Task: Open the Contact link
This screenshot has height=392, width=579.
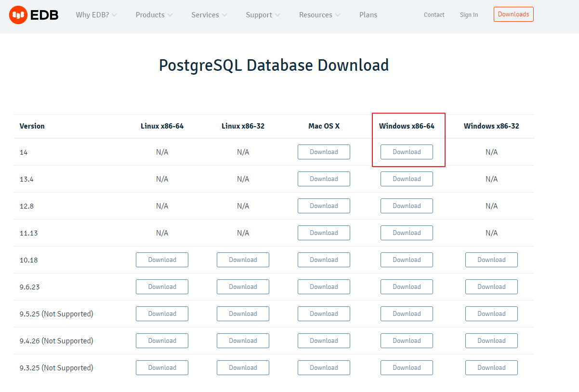Action: [x=434, y=15]
